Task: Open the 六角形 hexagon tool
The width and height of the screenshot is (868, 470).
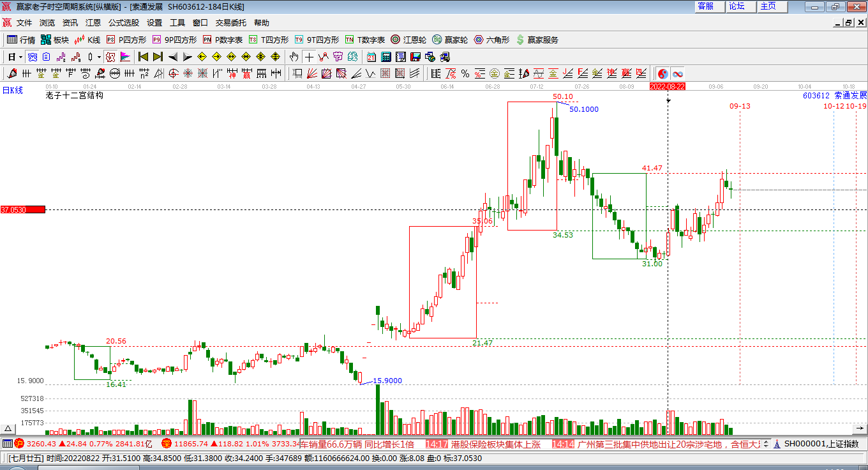Action: (x=491, y=40)
